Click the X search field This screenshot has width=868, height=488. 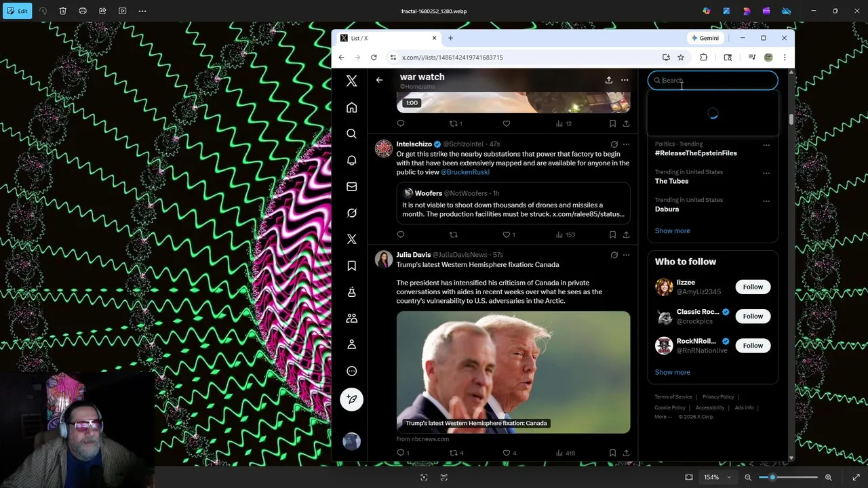[713, 80]
